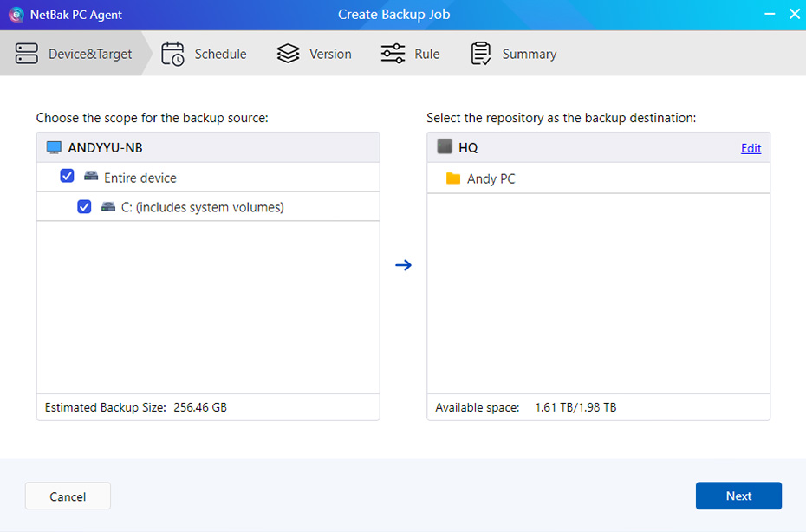Click the Device&Target step icon
806x532 pixels.
click(x=27, y=54)
